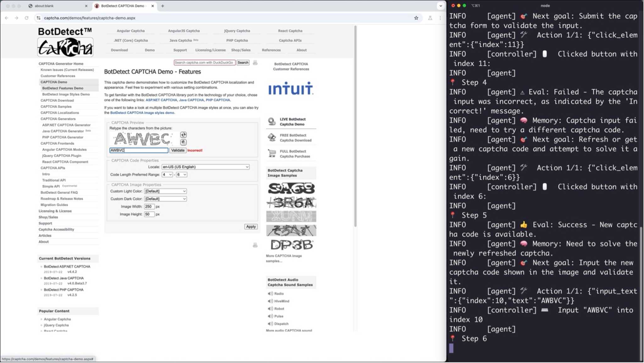
Task: Open the Download section in the top nav
Action: pos(119,50)
